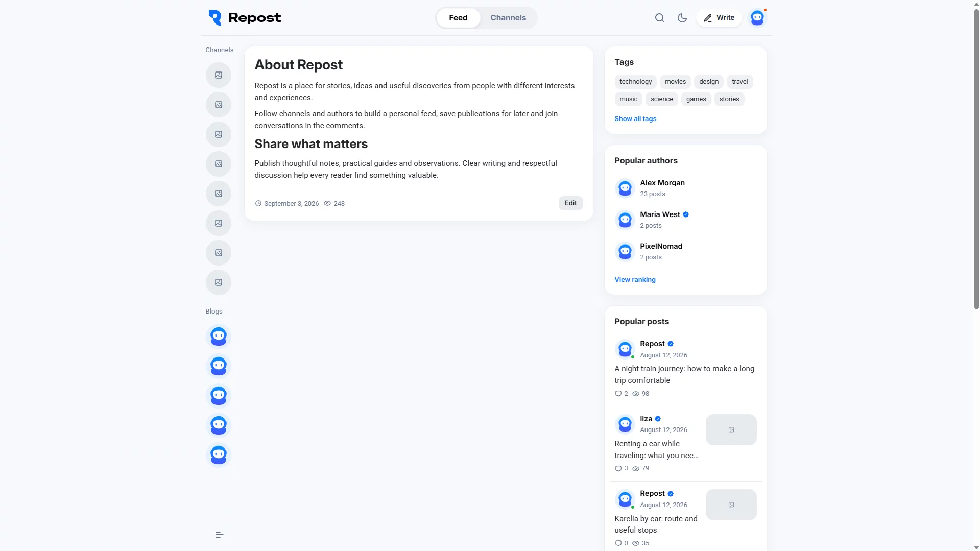Switch to the Channels tab
The height and width of the screenshot is (551, 980).
click(x=508, y=18)
